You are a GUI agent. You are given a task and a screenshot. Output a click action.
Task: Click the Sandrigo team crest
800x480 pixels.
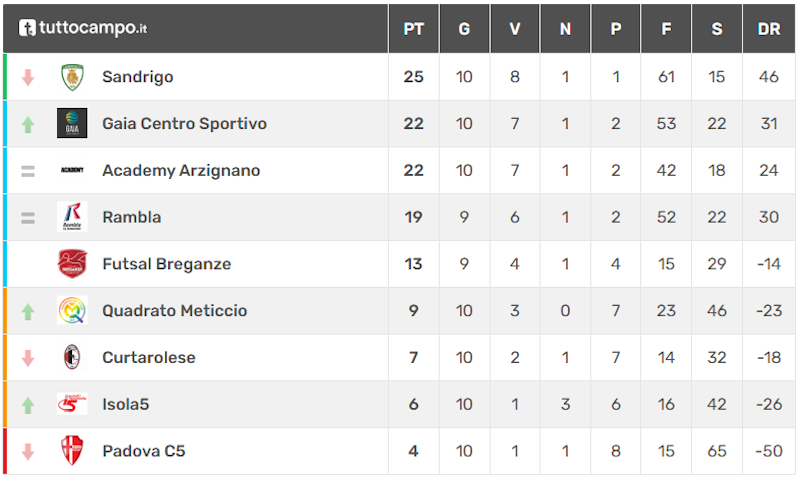coord(72,77)
